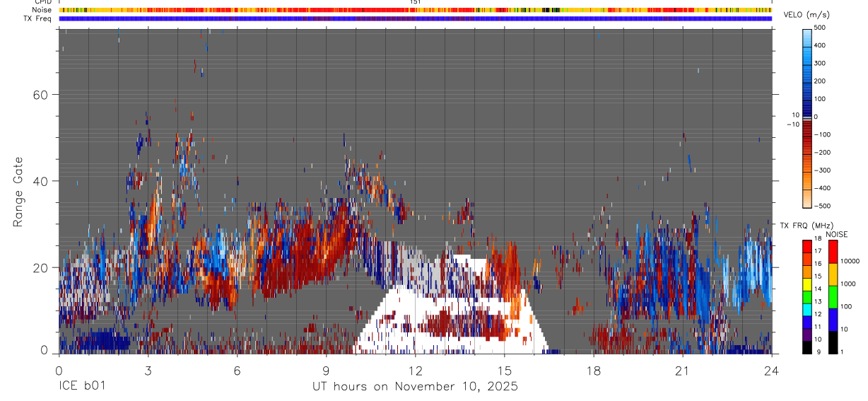Viewport: 868px width, 401px height.
Task: Click the 10000 tick on NOISE scale
Action: pos(850,261)
